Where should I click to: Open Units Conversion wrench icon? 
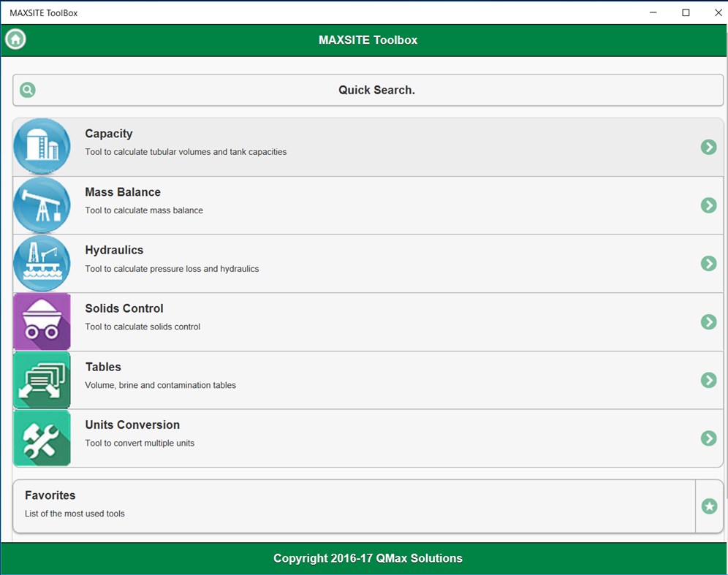(42, 438)
